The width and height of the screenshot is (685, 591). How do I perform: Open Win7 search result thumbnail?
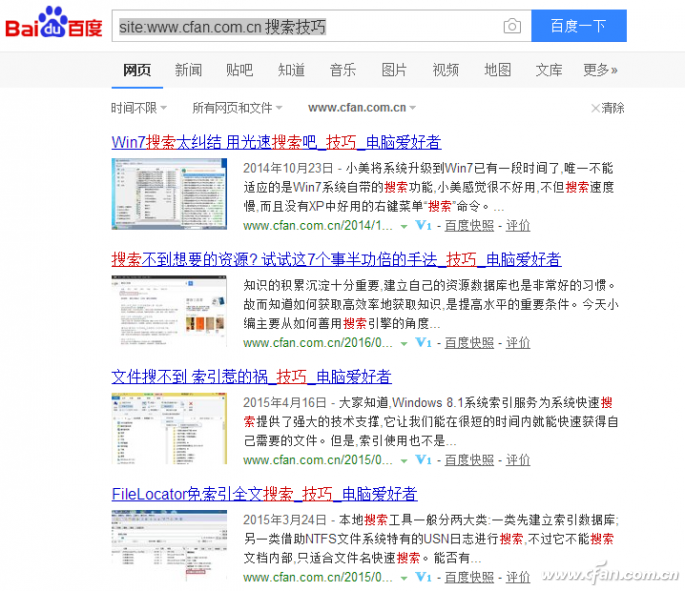click(x=169, y=194)
